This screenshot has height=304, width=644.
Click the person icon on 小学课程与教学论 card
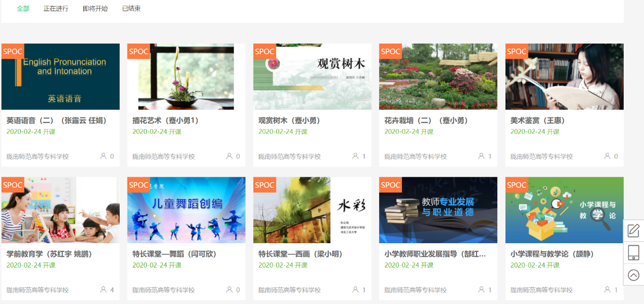click(607, 290)
